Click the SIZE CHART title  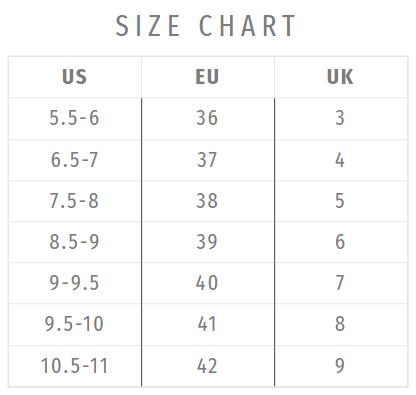point(205,26)
